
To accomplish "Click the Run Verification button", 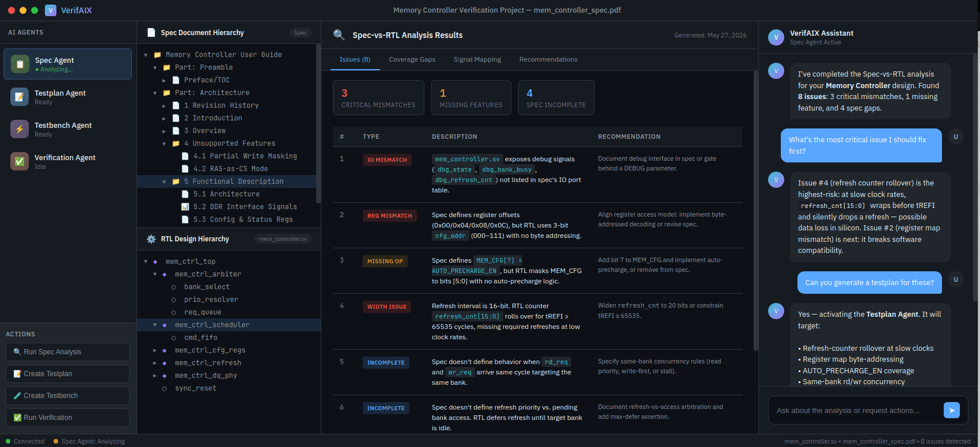I will pyautogui.click(x=67, y=418).
